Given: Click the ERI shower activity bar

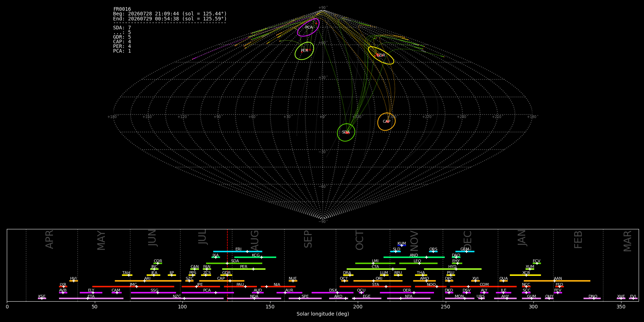Looking at the screenshot, I should 238,252.
